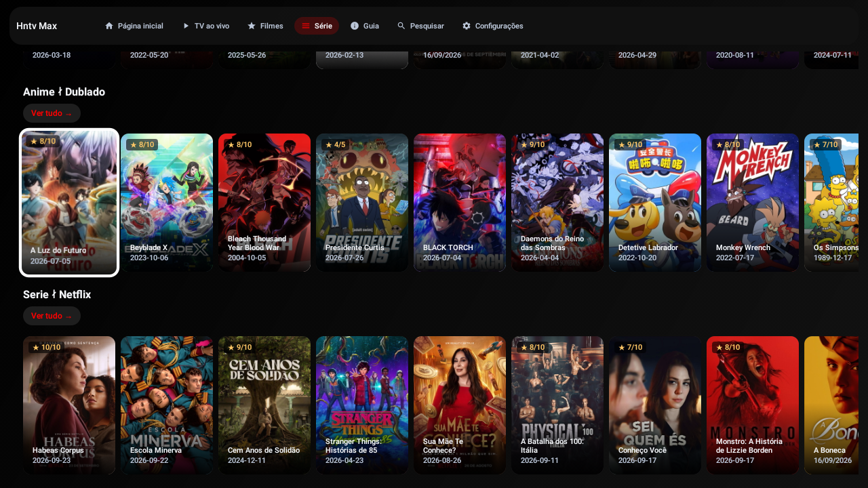Select Os Simpsons card
The height and width of the screenshot is (488, 868).
(x=831, y=203)
